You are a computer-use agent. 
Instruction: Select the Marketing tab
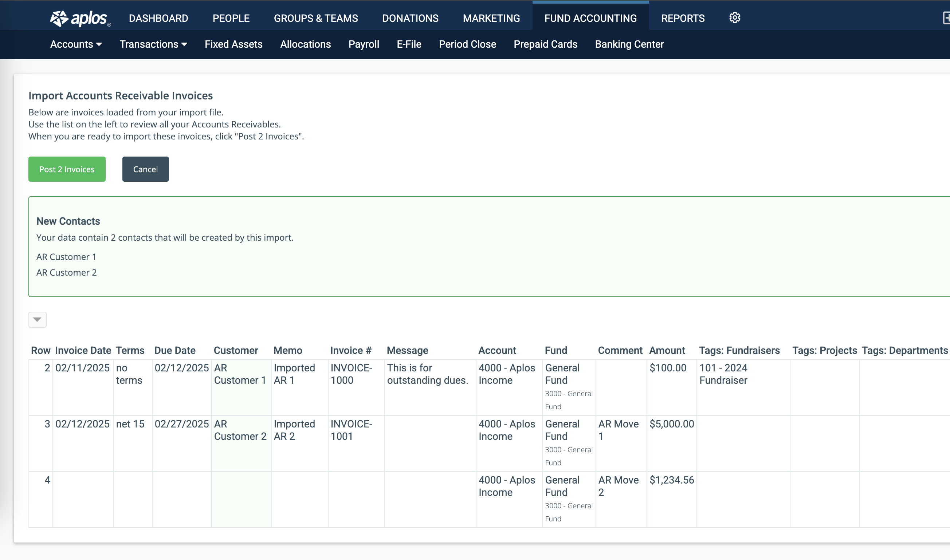pos(491,18)
